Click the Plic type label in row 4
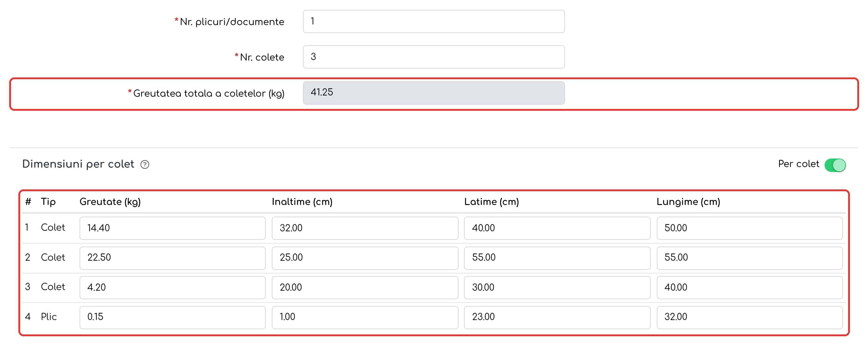Screen dimensions: 868x354 49,317
